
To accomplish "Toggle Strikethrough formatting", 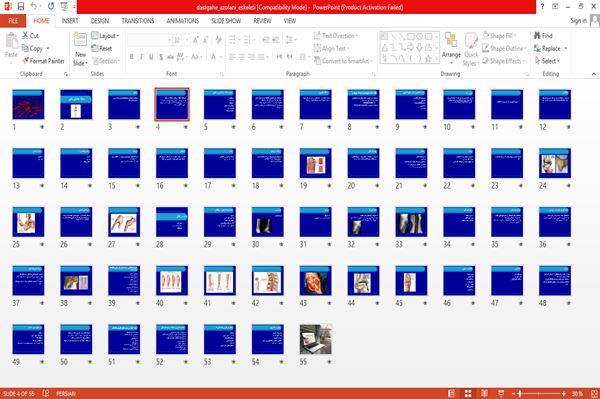I will (170, 57).
